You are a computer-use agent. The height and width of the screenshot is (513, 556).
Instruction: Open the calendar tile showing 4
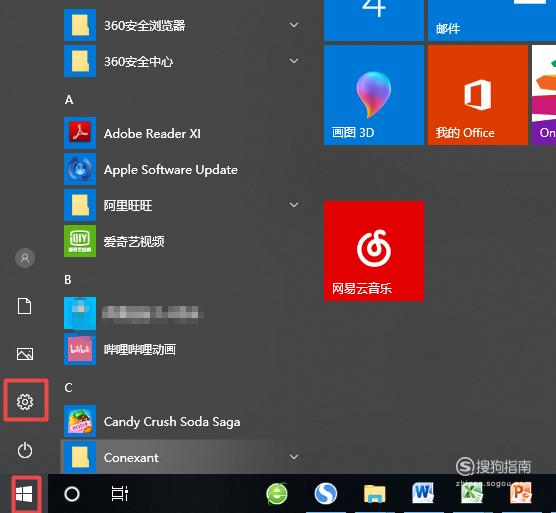(374, 20)
